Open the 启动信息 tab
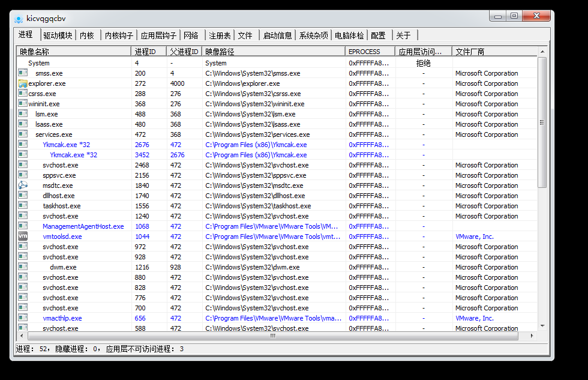588x380 pixels. pos(277,35)
